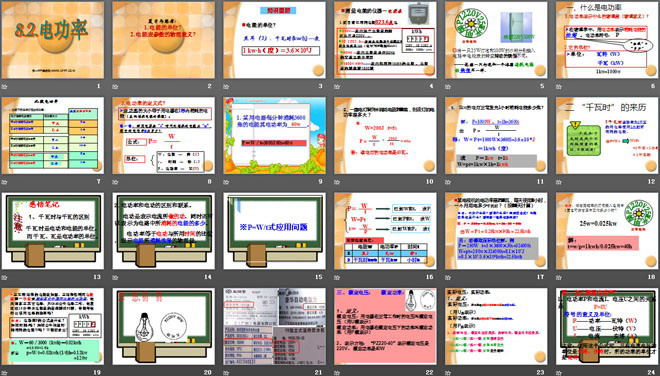Viewport: 660px width, 376px height.
Task: Open slide 14 about 电功率和电功的区别
Action: pos(163,231)
